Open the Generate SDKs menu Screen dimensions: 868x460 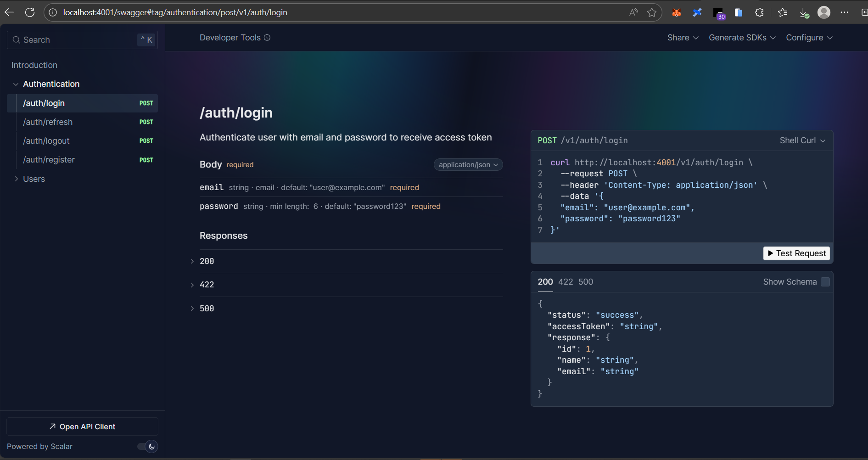coord(742,38)
